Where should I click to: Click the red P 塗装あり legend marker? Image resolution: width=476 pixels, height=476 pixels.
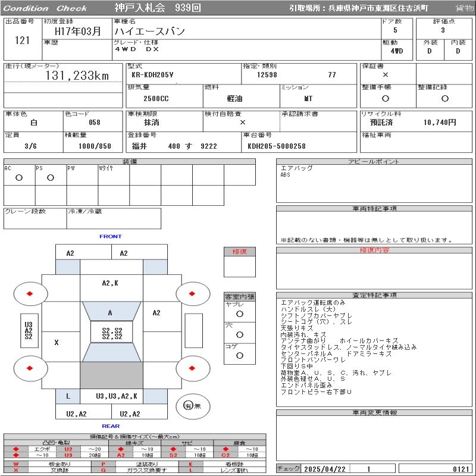(x=103, y=464)
